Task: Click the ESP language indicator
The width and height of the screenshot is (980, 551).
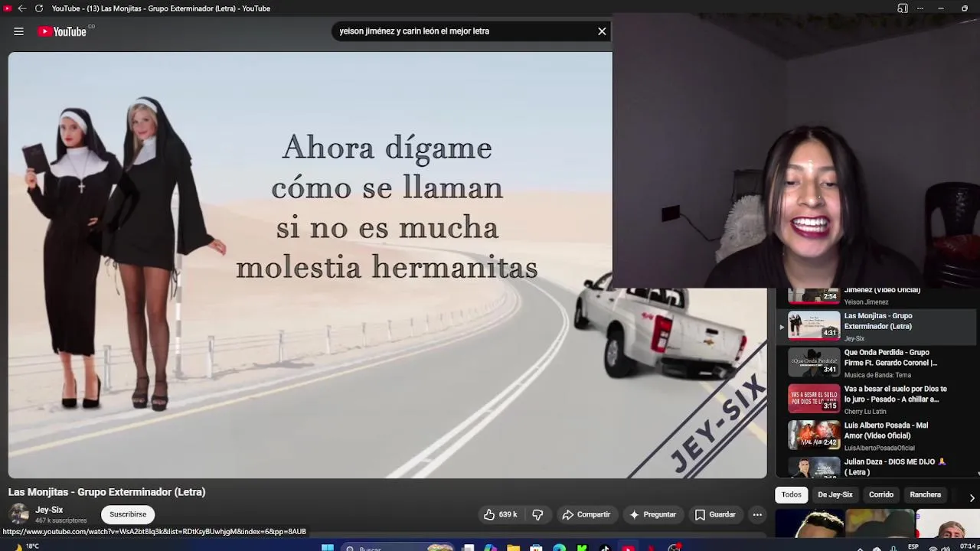Action: point(913,547)
